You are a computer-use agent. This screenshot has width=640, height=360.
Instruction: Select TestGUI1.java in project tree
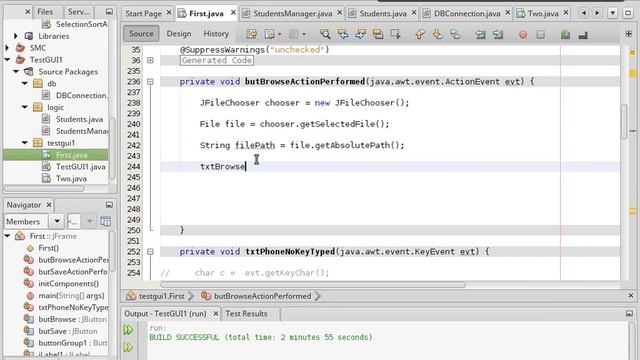[x=80, y=167]
